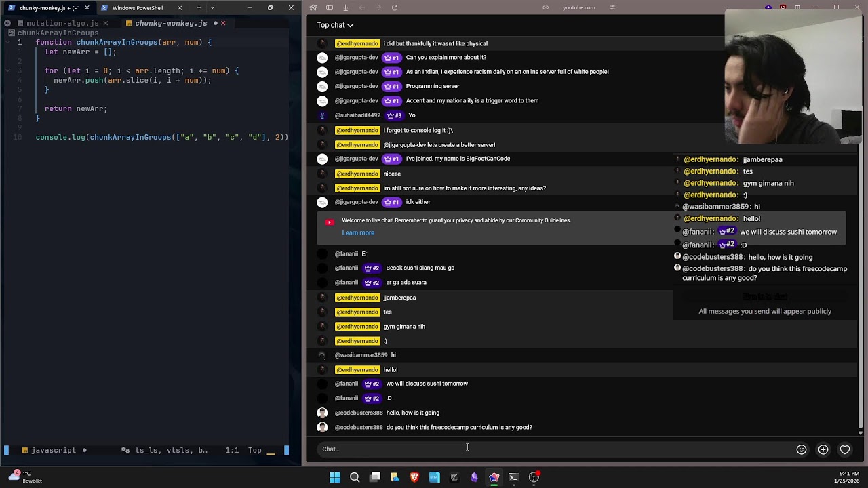
Task: Click the javascript filetype in status line
Action: pos(54,450)
